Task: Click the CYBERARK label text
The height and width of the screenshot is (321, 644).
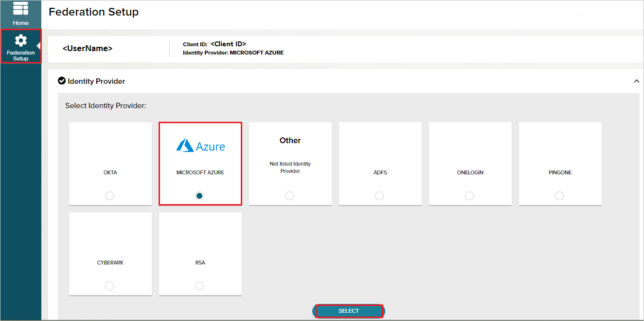Action: coord(110,263)
